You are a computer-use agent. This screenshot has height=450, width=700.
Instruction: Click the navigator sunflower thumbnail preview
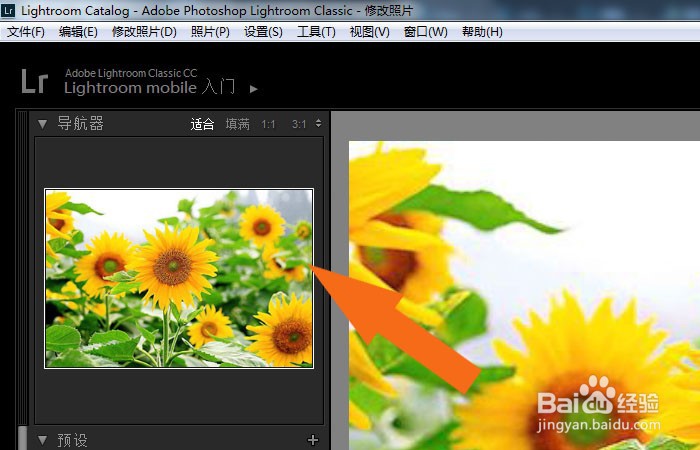click(179, 279)
